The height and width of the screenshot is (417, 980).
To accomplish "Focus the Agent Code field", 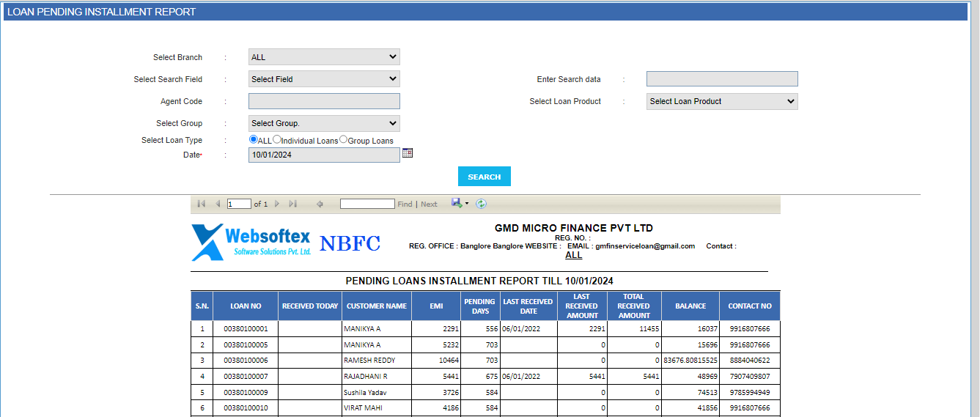I will pos(324,101).
